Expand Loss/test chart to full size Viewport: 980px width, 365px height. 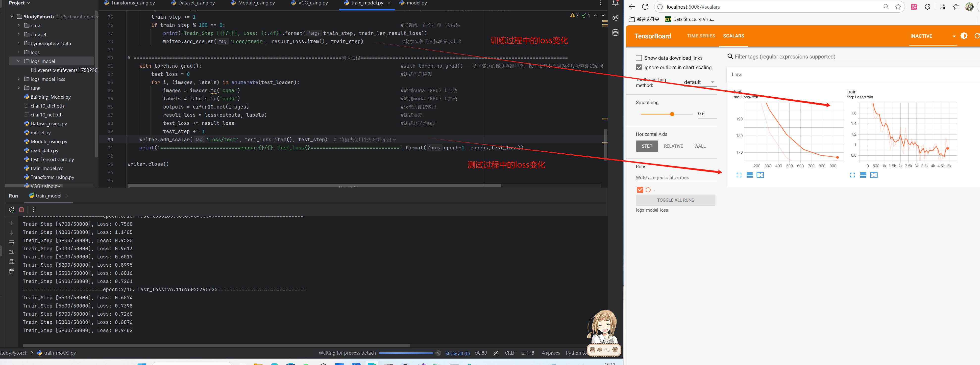[x=739, y=175]
